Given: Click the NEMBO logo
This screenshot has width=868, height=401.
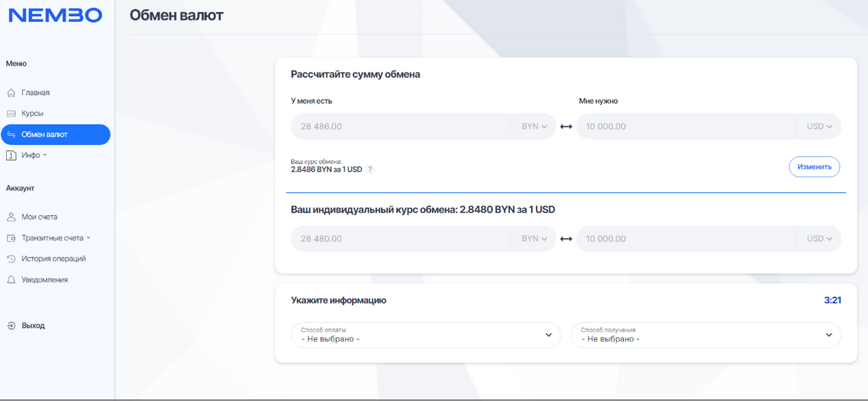Looking at the screenshot, I should pyautogui.click(x=55, y=16).
